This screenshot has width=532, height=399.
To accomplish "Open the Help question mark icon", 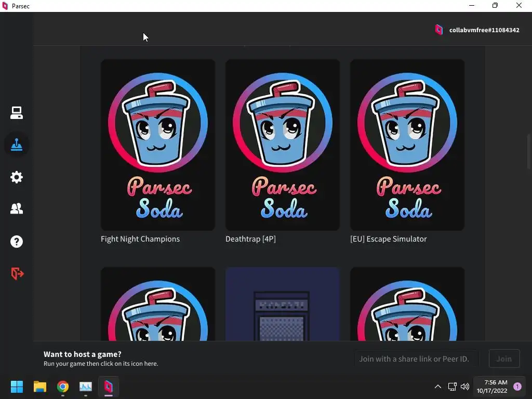I will coord(16,242).
